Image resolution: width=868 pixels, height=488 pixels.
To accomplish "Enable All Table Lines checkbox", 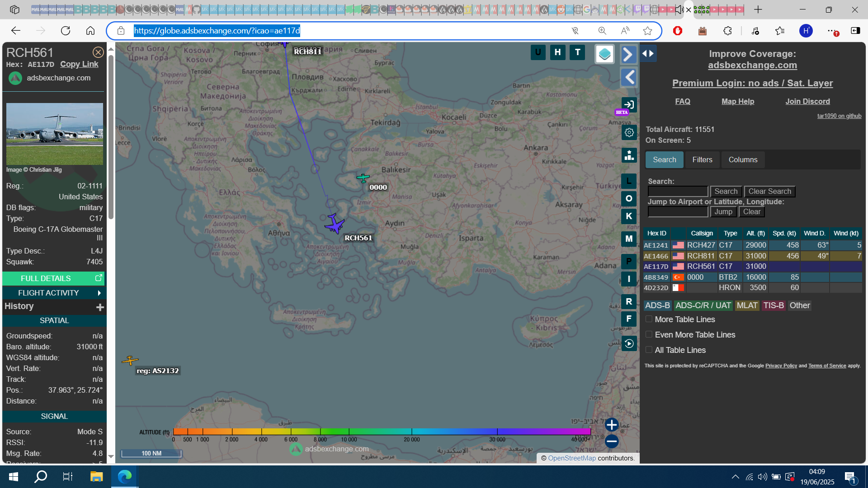I will click(649, 350).
